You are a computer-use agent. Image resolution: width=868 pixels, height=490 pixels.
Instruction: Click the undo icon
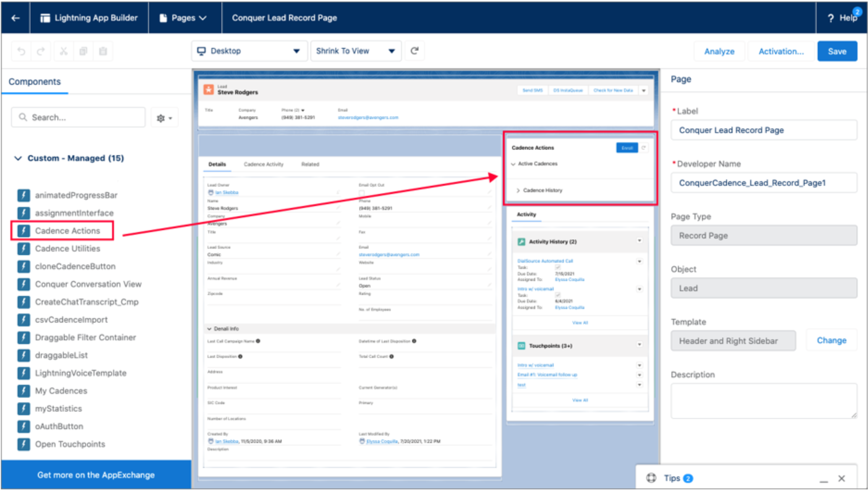(21, 51)
